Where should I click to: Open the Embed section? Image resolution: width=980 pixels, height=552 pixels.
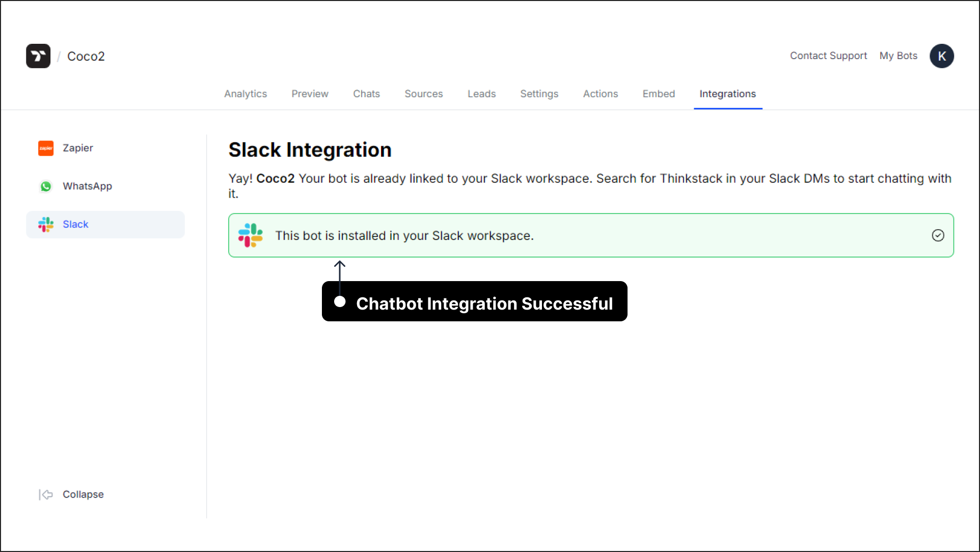pos(658,94)
